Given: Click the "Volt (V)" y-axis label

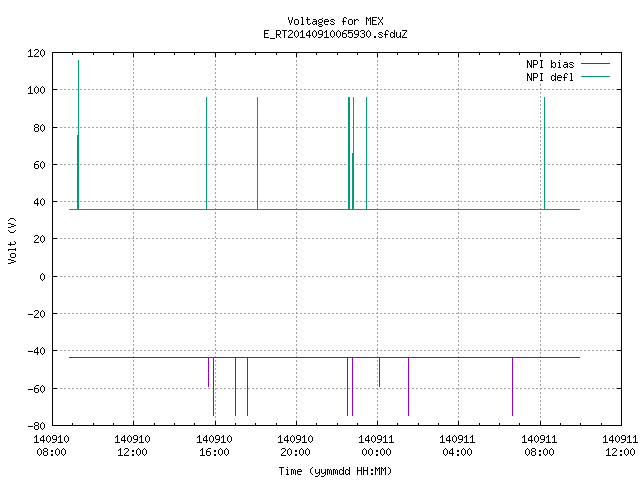Looking at the screenshot, I should pos(12,240).
